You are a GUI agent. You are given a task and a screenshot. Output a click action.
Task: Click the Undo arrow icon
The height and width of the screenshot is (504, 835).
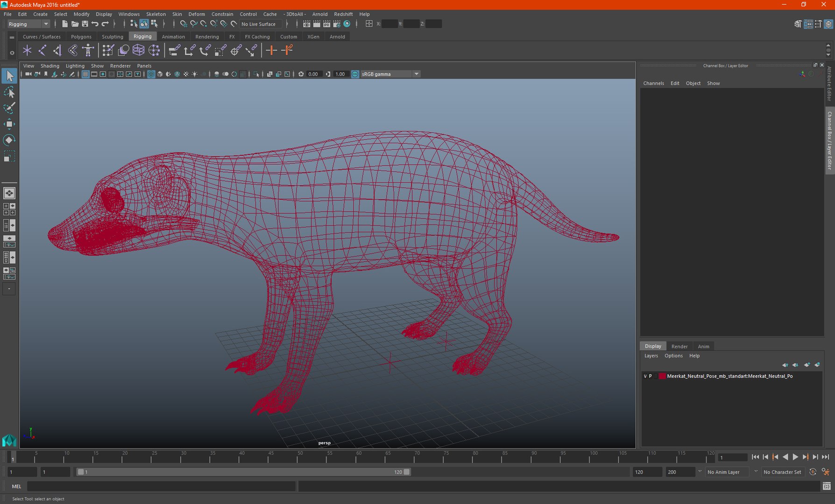[95, 24]
